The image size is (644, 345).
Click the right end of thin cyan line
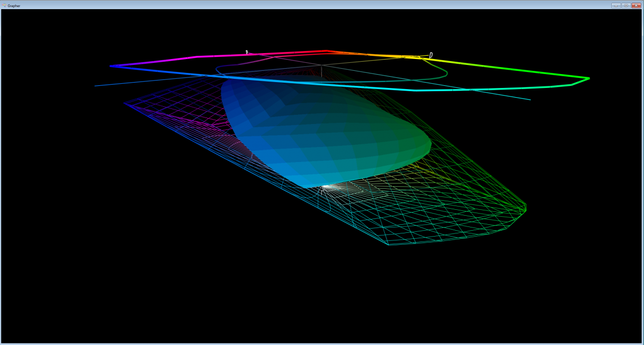[x=530, y=99]
